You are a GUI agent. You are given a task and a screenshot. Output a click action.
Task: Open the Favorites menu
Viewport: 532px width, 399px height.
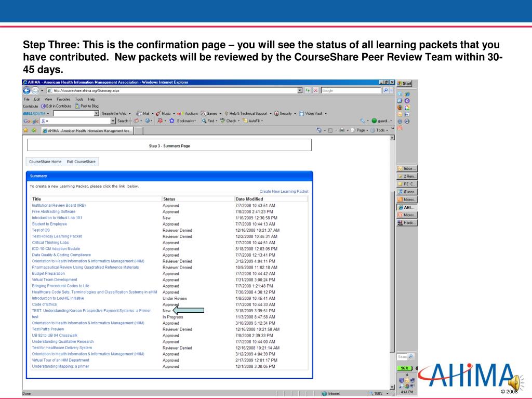[63, 99]
